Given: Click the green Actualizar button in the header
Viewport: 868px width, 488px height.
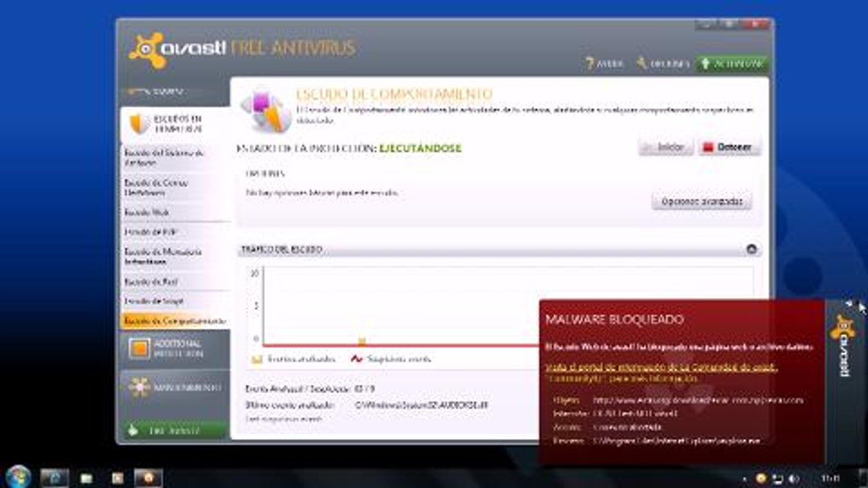Looking at the screenshot, I should (732, 64).
